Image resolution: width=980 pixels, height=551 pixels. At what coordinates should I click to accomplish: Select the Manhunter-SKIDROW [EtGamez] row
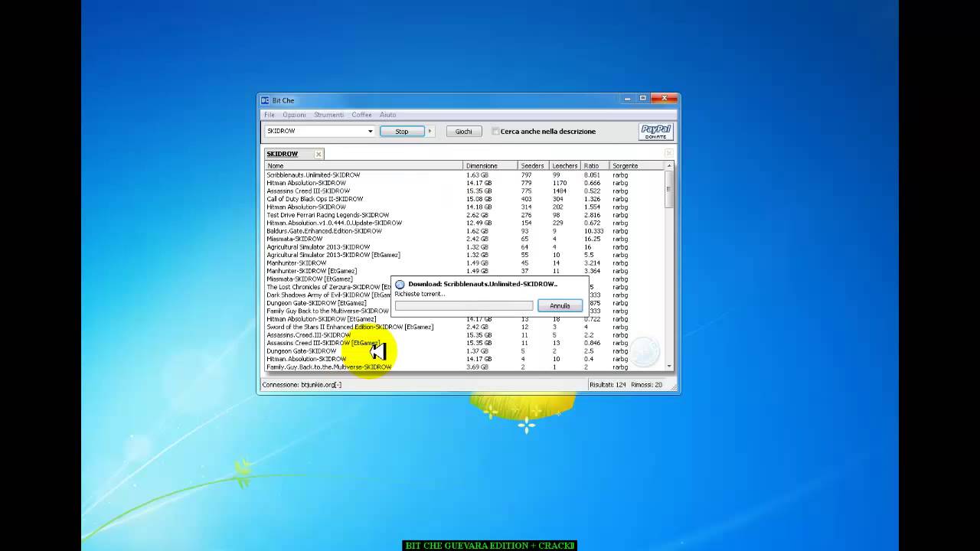(465, 271)
